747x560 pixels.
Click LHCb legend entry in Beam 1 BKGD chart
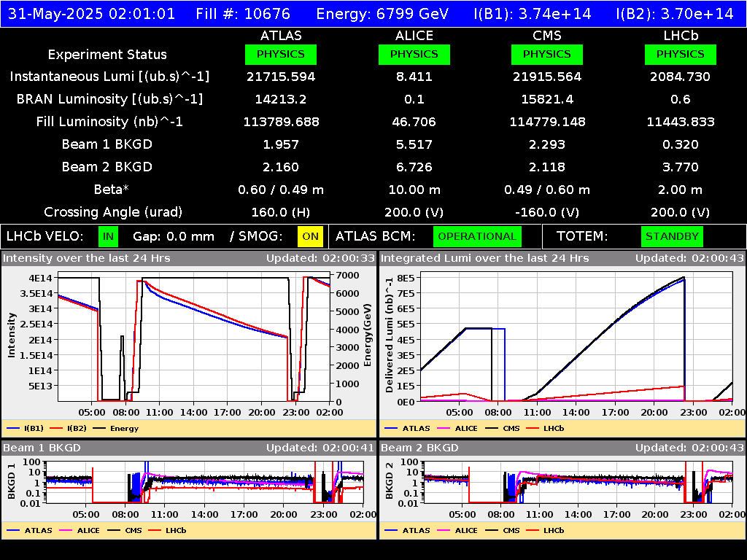(167, 530)
